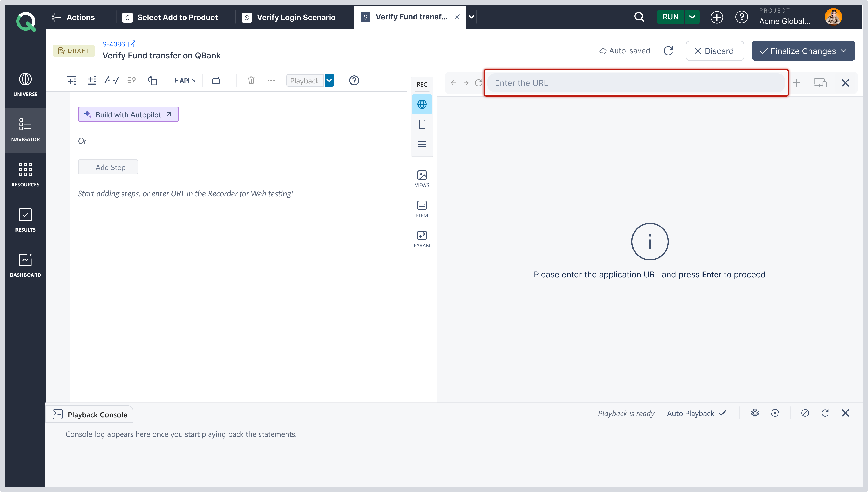868x492 pixels.
Task: Switch to Verify Login Scenario tab
Action: pyautogui.click(x=289, y=17)
